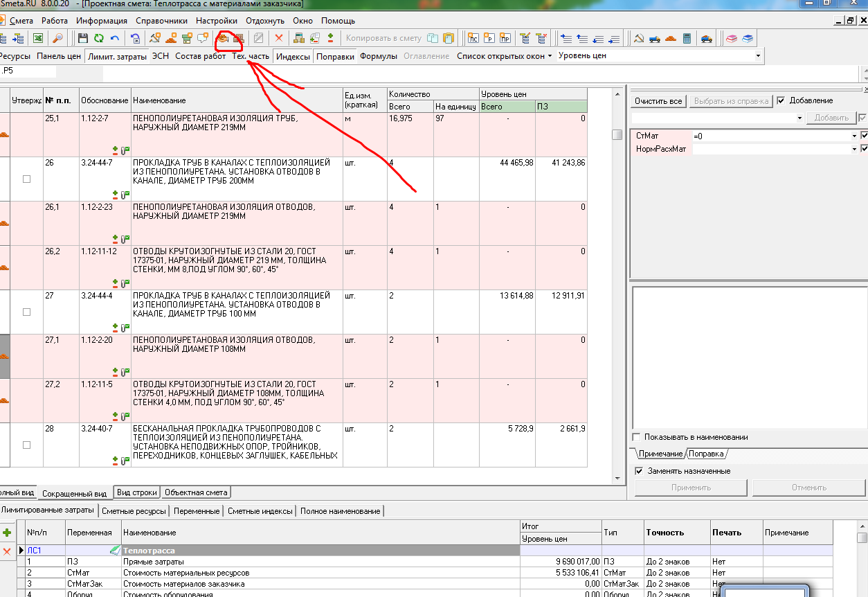868x597 pixels.
Task: Click red X delete row icon in bottom panel
Action: coord(8,552)
